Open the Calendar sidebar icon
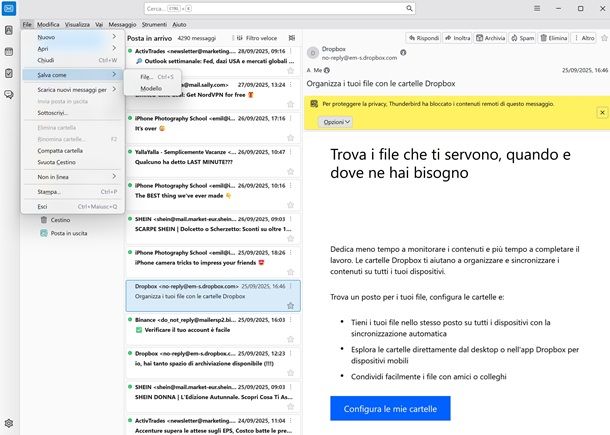Image resolution: width=610 pixels, height=435 pixels. pyautogui.click(x=9, y=52)
